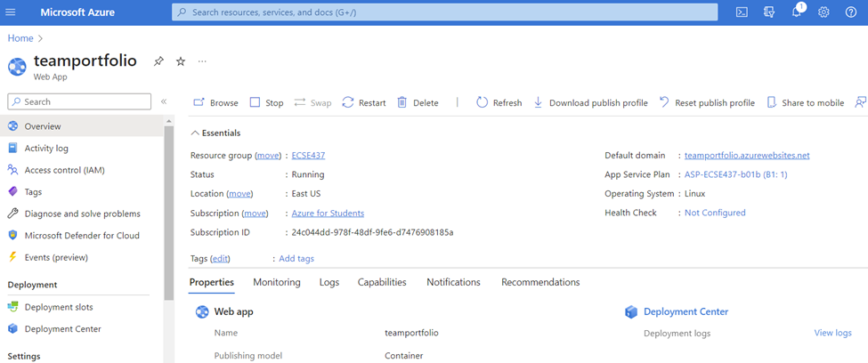
Task: Switch to the Notifications tab
Action: (x=453, y=282)
